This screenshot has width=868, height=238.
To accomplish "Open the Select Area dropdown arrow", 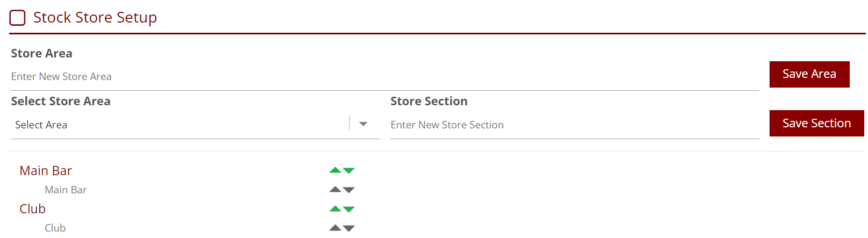I will [363, 124].
